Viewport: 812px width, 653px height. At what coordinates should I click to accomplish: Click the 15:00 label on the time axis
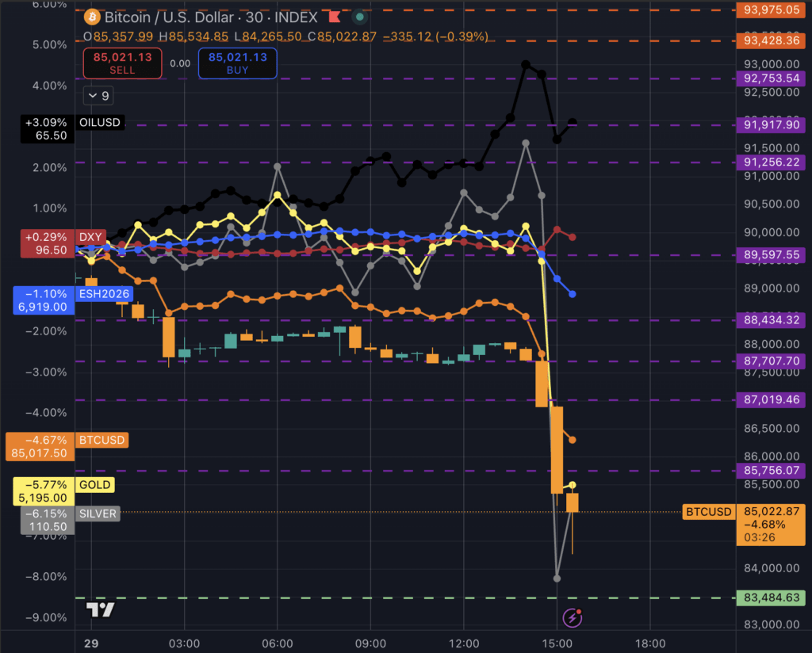(558, 643)
